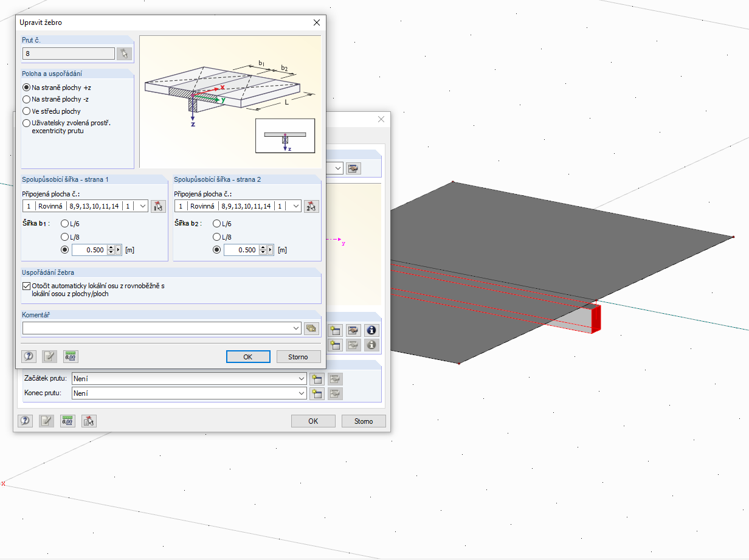
Task: Select the custom width radio for Šířka b2
Action: tap(217, 250)
